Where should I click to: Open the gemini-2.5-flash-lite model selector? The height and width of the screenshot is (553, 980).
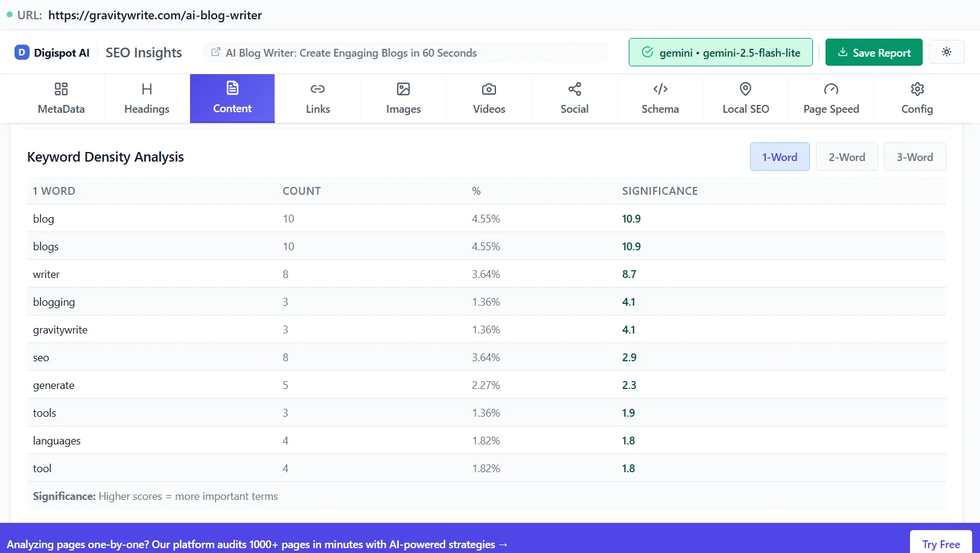(720, 52)
